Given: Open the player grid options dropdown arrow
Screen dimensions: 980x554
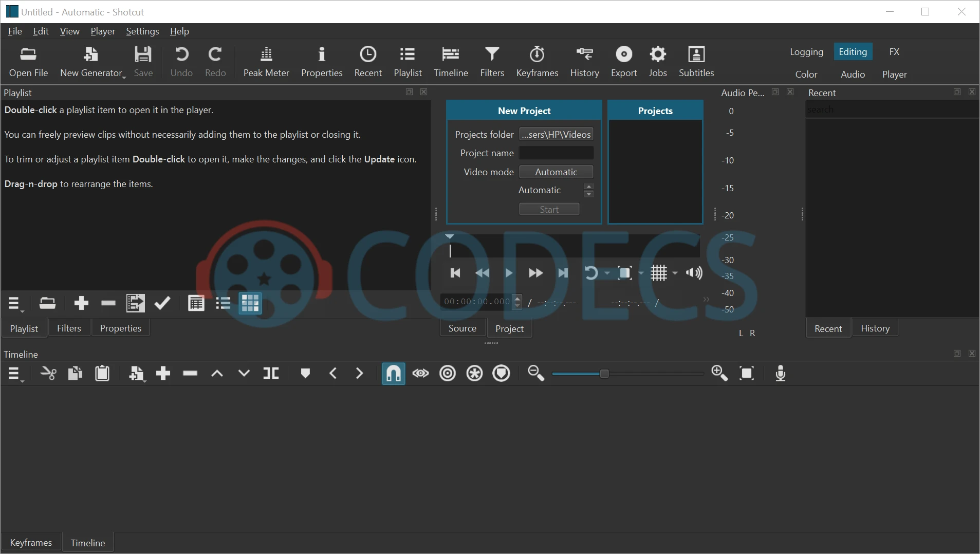Looking at the screenshot, I should 675,273.
